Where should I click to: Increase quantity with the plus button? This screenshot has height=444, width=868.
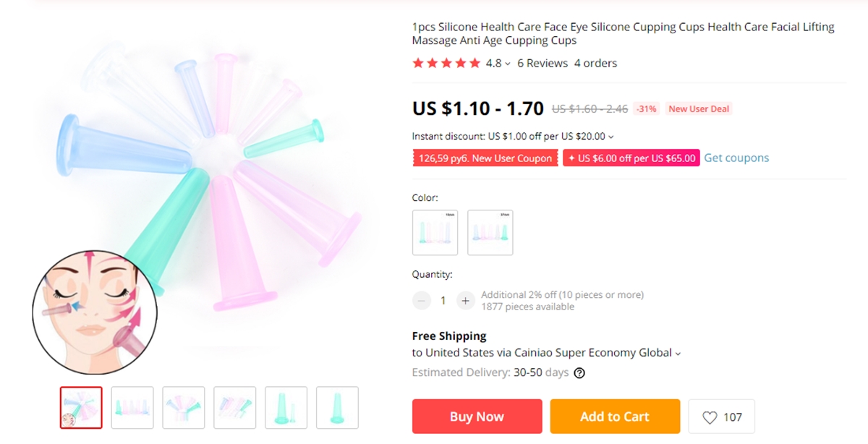click(465, 301)
